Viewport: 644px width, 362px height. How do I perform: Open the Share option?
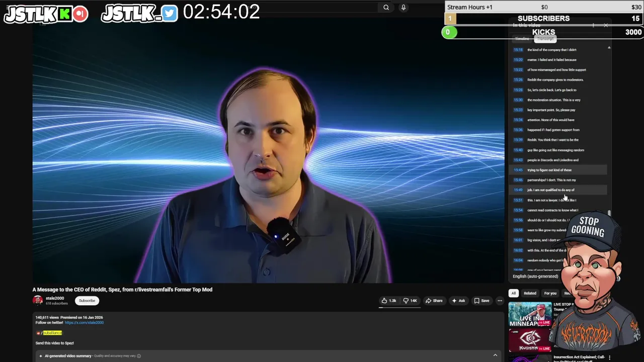coord(434,301)
